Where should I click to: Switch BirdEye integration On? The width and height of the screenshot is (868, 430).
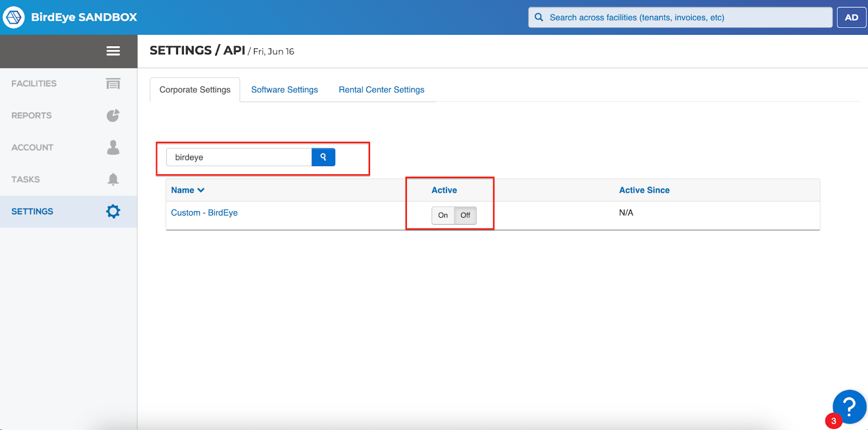click(x=443, y=216)
